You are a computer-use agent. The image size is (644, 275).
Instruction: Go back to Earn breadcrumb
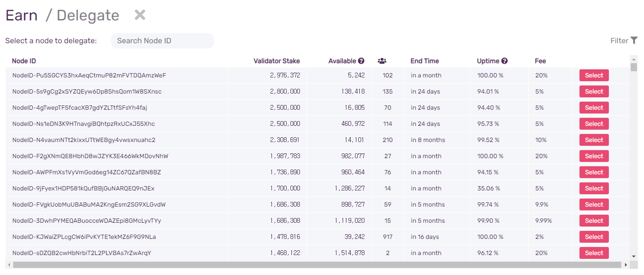(x=21, y=15)
